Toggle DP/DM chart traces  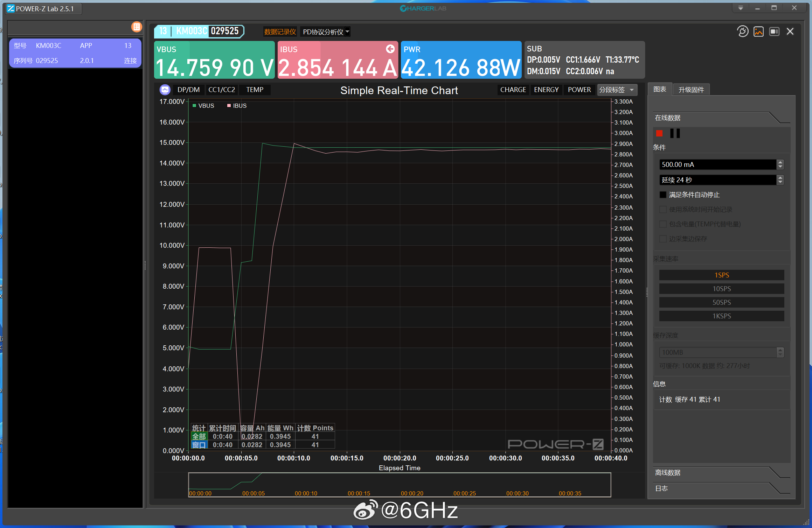coord(188,90)
